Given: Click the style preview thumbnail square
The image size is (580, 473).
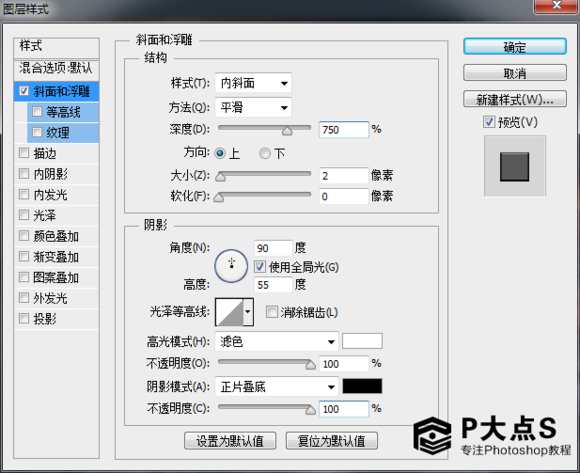Looking at the screenshot, I should [x=515, y=166].
